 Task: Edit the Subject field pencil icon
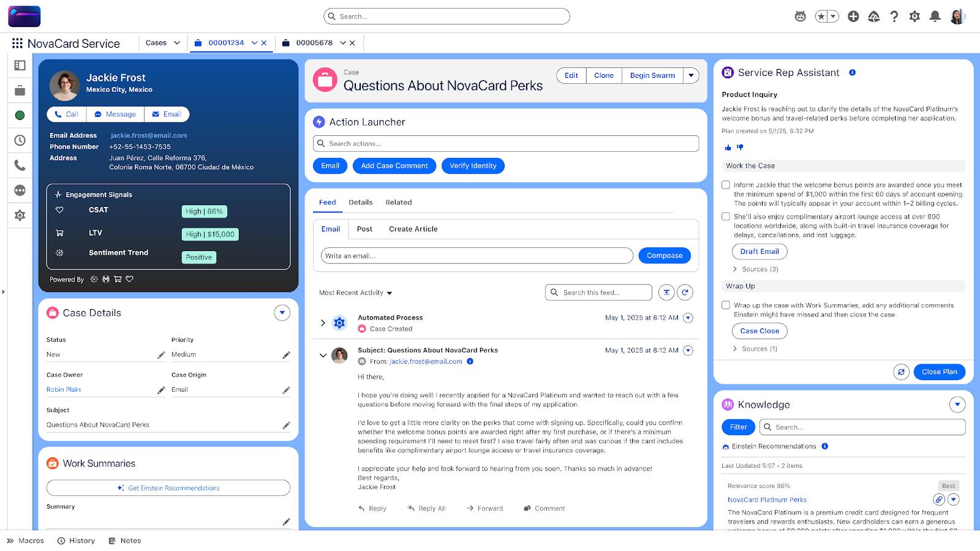pyautogui.click(x=286, y=425)
